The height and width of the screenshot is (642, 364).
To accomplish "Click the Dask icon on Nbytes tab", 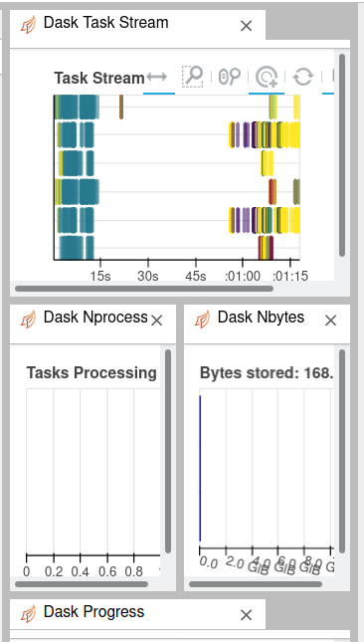I will point(203,319).
